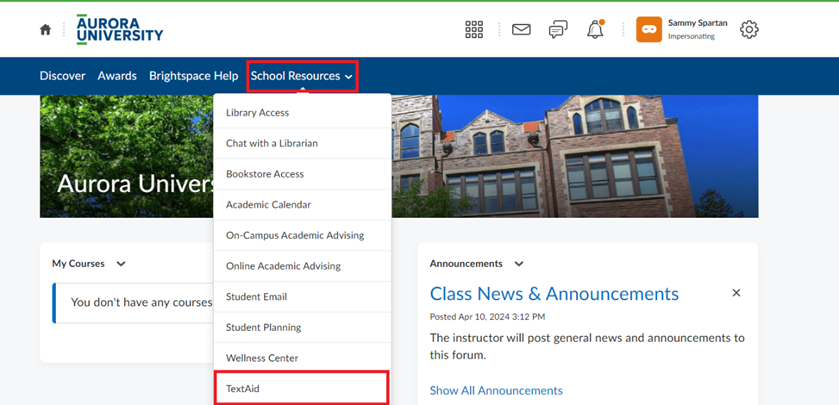Click Show All Announcements link
Image resolution: width=839 pixels, height=405 pixels.
click(x=496, y=391)
